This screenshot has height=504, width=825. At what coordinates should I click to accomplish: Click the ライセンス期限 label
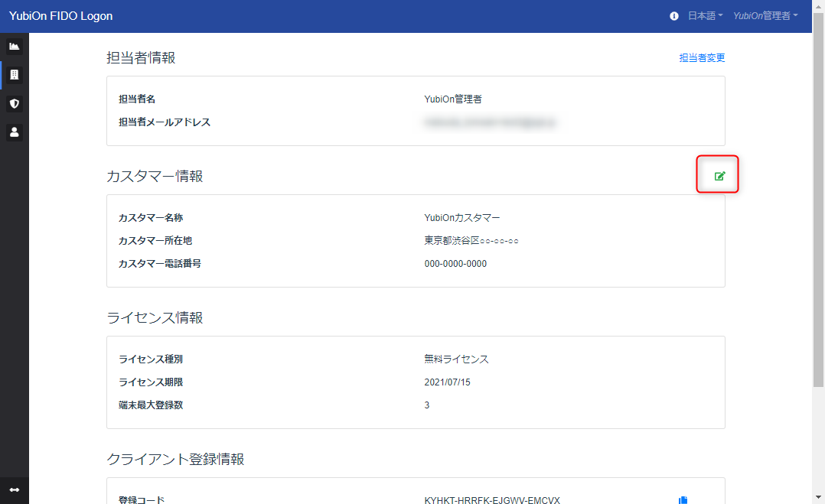[x=151, y=382]
